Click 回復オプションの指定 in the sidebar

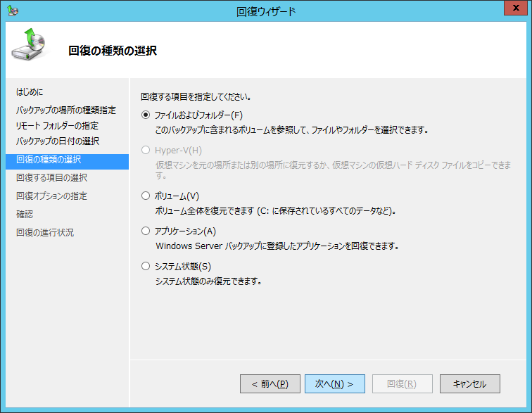point(52,196)
